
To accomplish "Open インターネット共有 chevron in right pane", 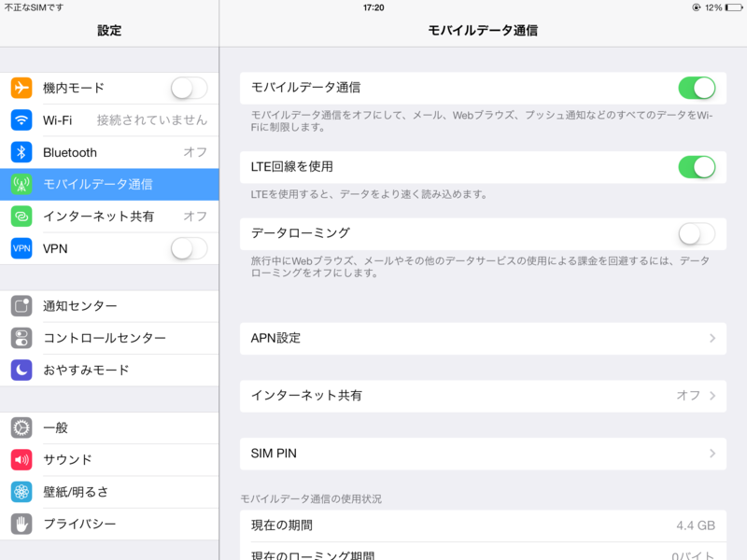I will pyautogui.click(x=712, y=396).
